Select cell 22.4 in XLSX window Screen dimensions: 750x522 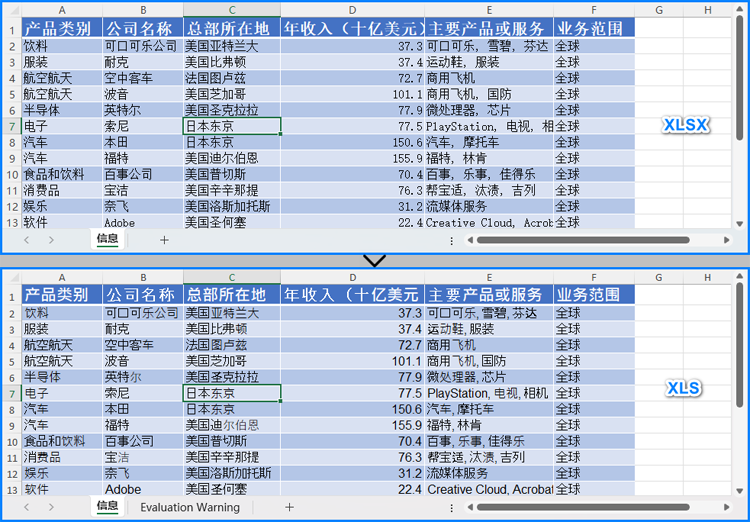[352, 222]
